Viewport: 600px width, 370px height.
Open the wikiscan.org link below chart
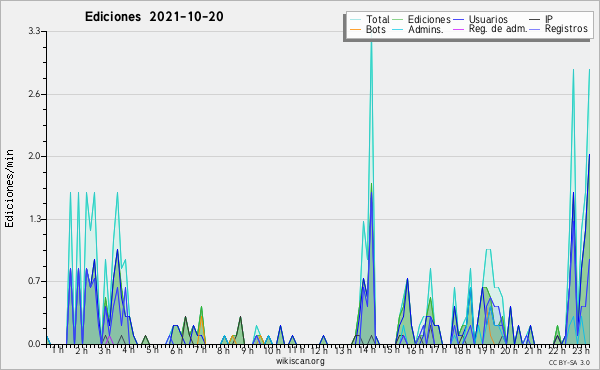point(300,361)
